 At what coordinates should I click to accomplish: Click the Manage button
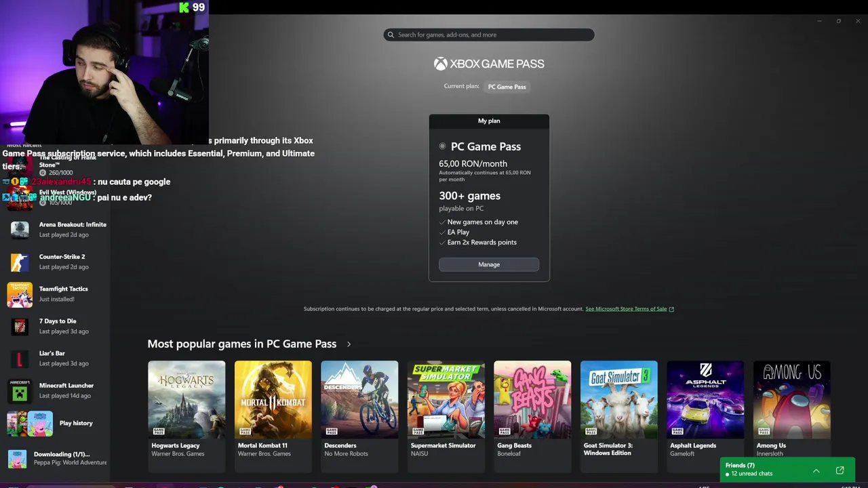point(489,264)
